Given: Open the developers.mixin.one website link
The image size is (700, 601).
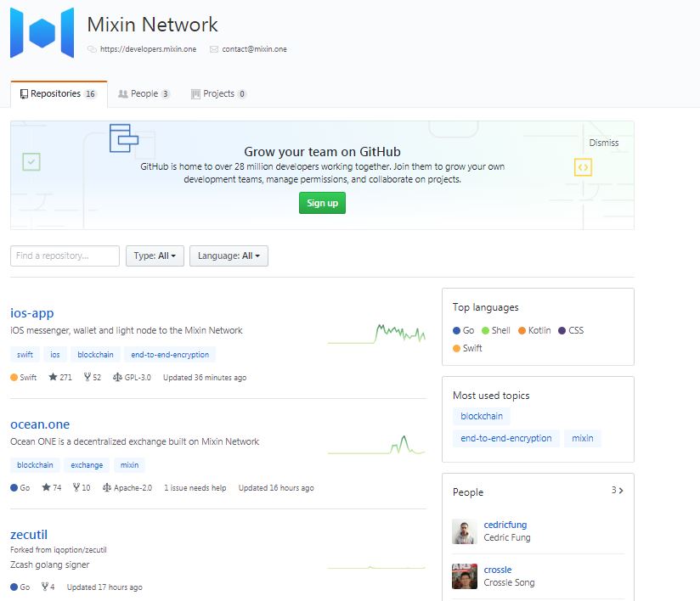Looking at the screenshot, I should 148,49.
